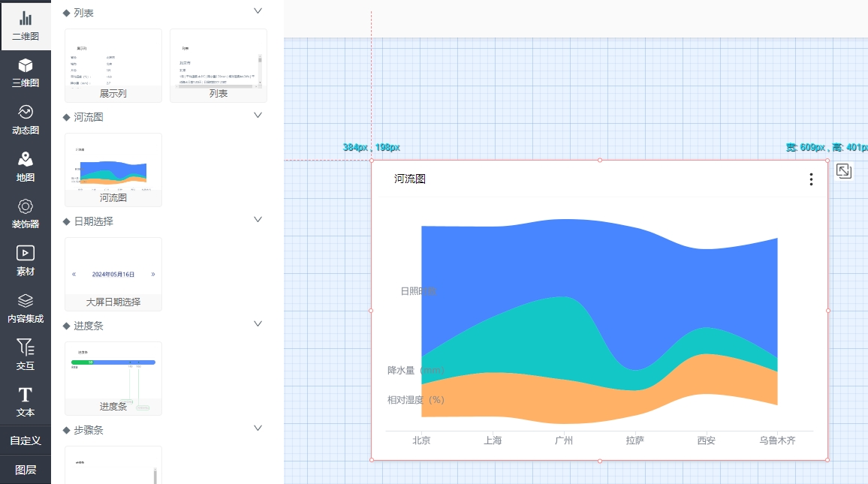Open the chart's three-dot options menu
The width and height of the screenshot is (868, 484).
point(811,179)
